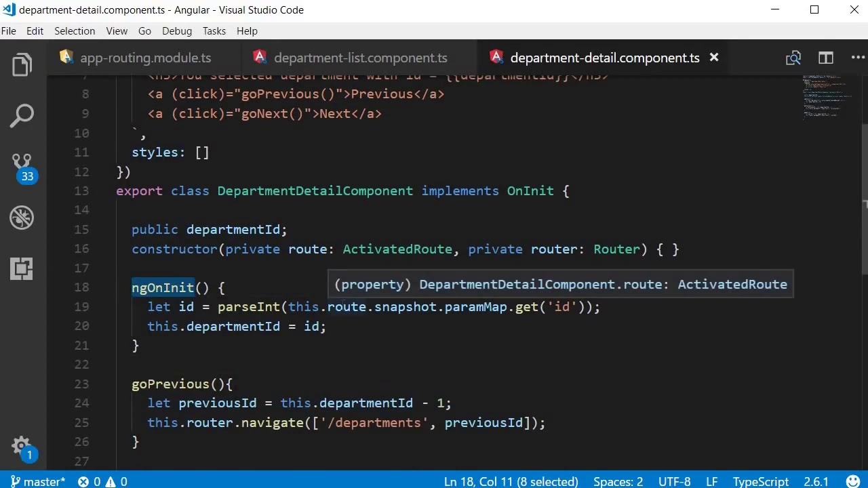Screen dimensions: 868x488
Task: Click navigate method call on line 25
Action: (272, 423)
